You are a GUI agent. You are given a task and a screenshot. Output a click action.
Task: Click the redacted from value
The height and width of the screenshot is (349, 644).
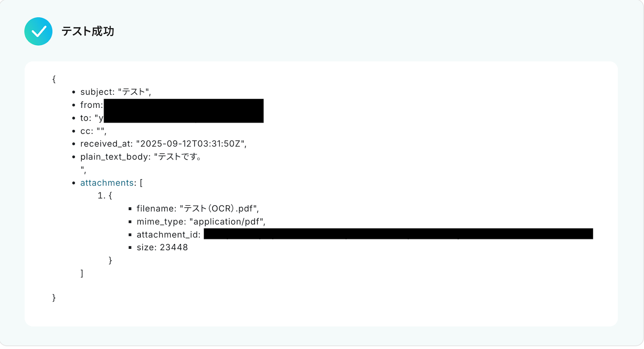(x=184, y=105)
